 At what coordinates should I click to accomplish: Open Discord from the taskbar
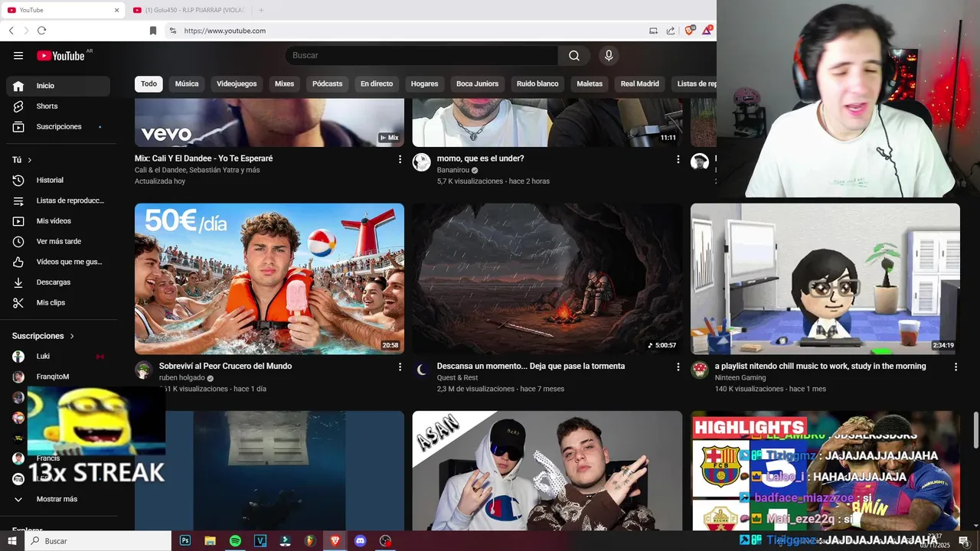pyautogui.click(x=361, y=541)
